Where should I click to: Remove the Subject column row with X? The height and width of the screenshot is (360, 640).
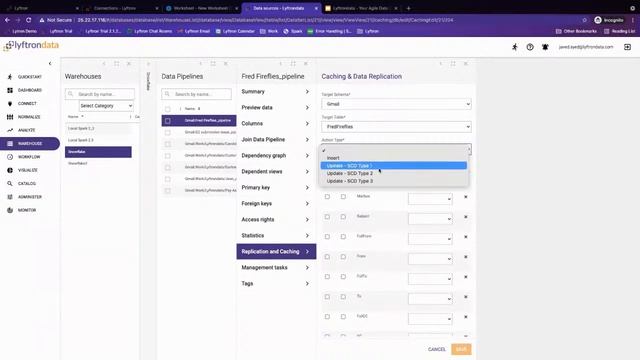click(x=465, y=217)
